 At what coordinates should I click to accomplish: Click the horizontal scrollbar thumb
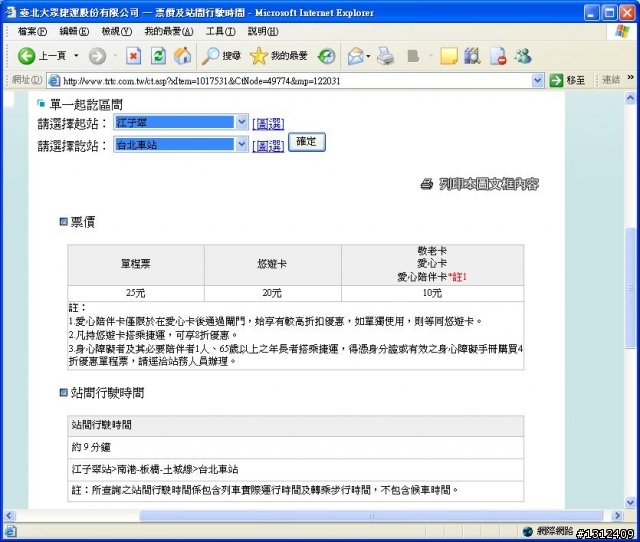point(371,515)
